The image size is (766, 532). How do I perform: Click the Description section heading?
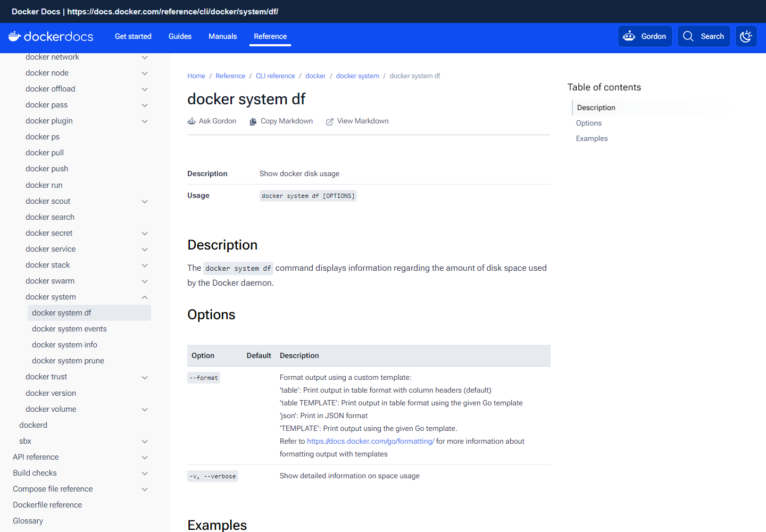pos(222,245)
